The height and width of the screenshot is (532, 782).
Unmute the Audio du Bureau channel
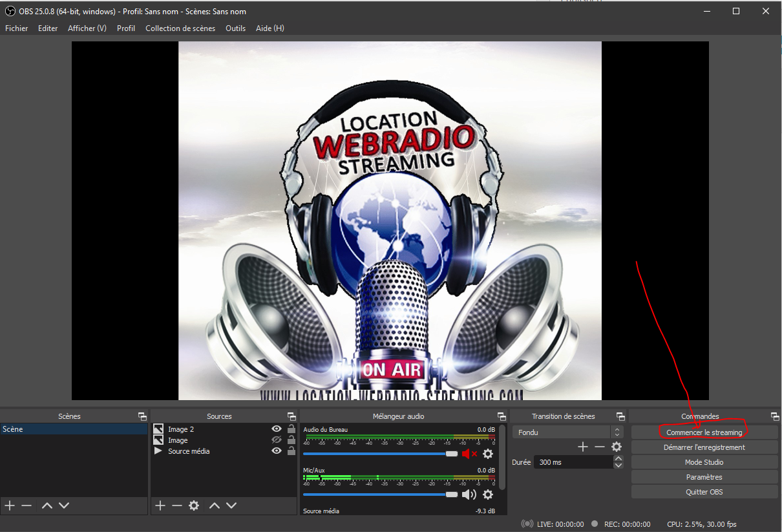470,454
